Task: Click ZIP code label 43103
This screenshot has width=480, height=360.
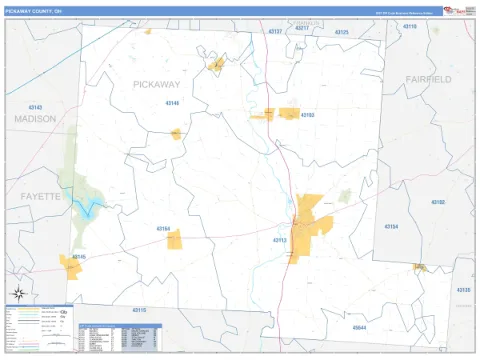Action: (x=307, y=115)
